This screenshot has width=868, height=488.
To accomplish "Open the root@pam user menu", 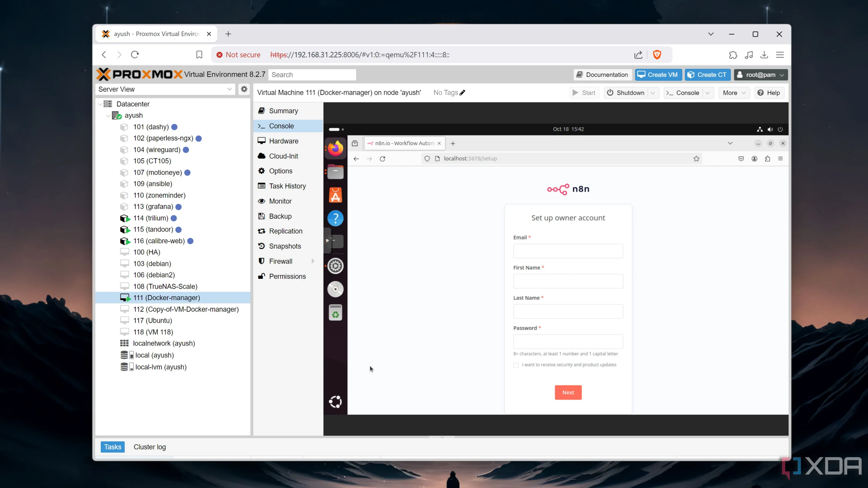I will [760, 75].
